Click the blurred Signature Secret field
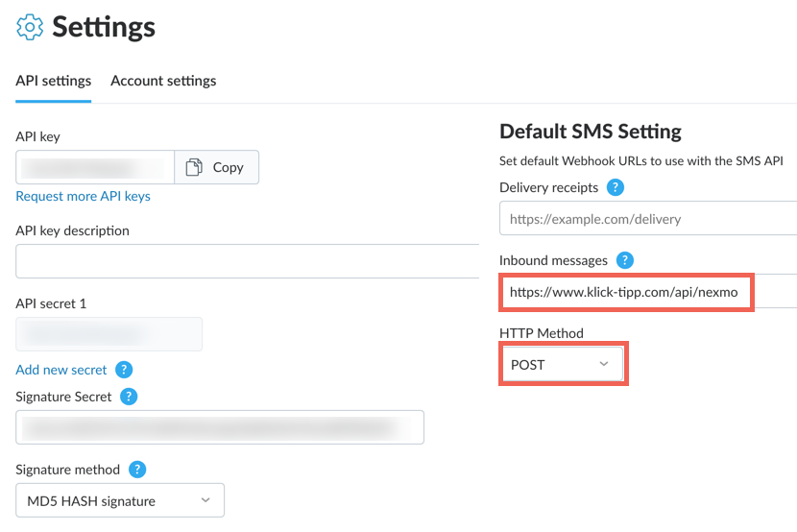797x532 pixels. [220, 427]
